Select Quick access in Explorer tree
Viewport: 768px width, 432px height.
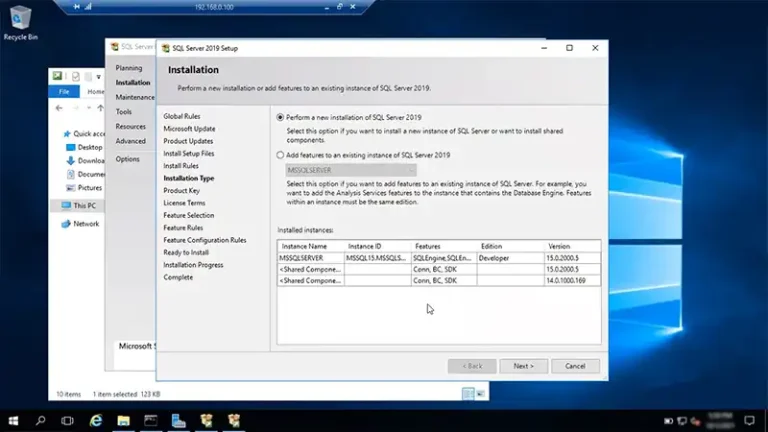[x=83, y=134]
